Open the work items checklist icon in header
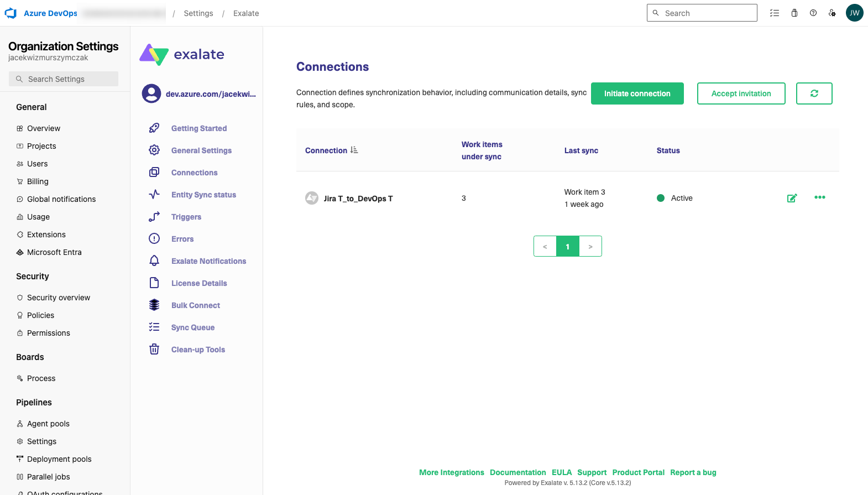This screenshot has width=868, height=495. coord(775,13)
